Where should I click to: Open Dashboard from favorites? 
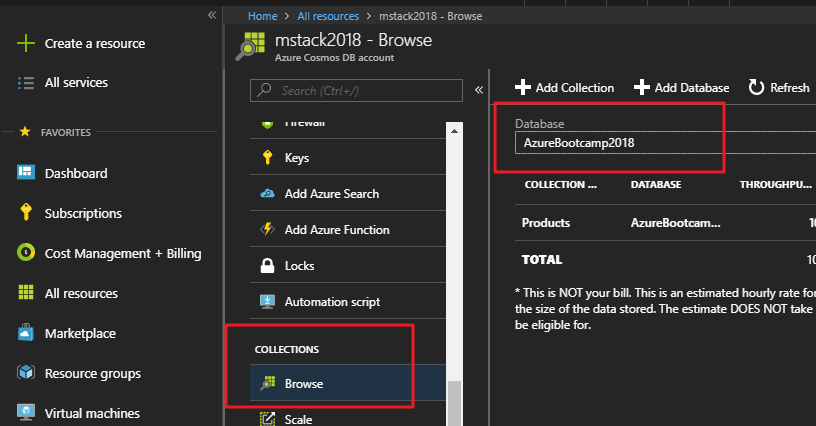tap(76, 173)
